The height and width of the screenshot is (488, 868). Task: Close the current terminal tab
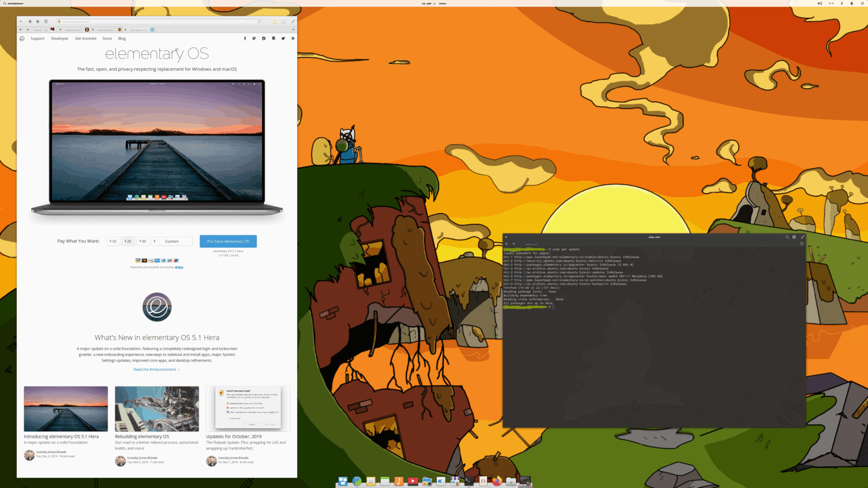[x=514, y=243]
